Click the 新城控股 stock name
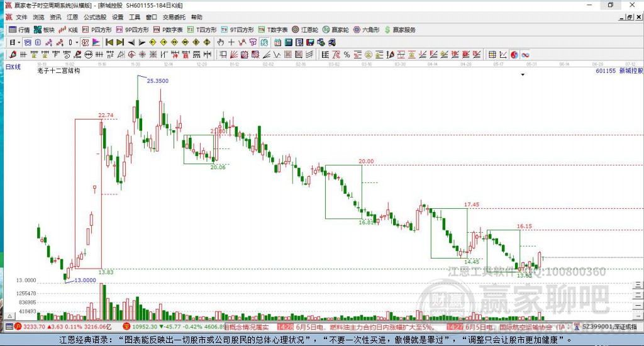The image size is (644, 346). pyautogui.click(x=631, y=70)
